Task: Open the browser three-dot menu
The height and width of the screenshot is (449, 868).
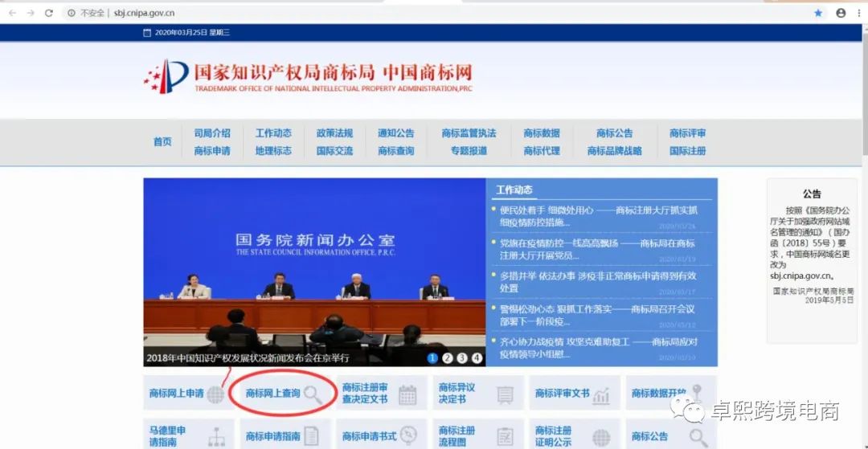Action: (x=859, y=13)
